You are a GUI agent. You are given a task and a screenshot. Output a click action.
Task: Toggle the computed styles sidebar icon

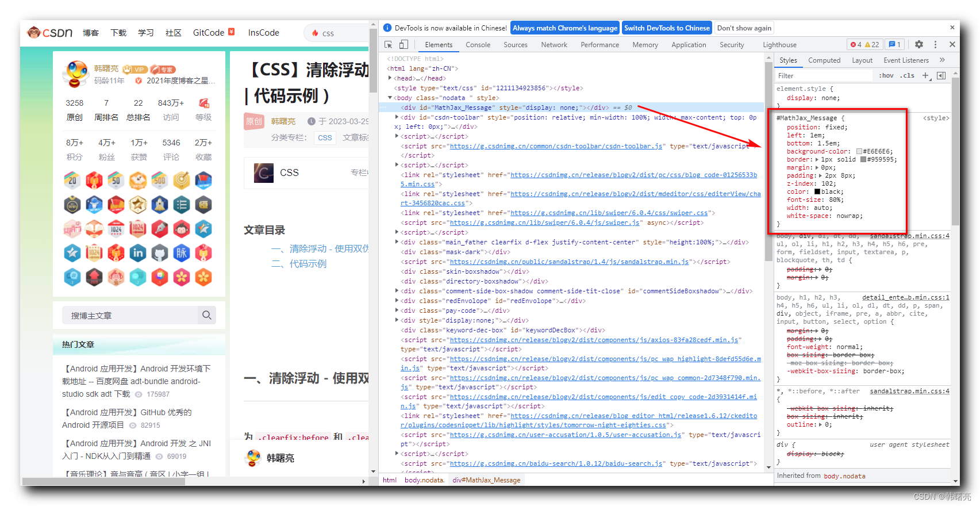click(x=941, y=75)
